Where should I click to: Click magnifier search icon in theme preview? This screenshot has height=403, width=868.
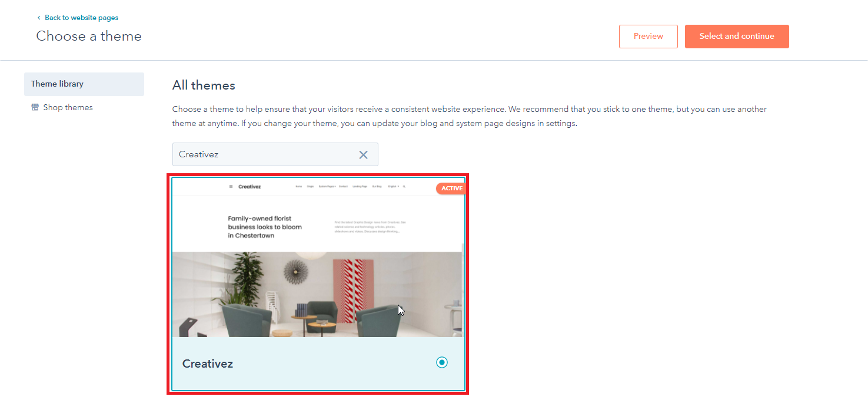(x=404, y=186)
